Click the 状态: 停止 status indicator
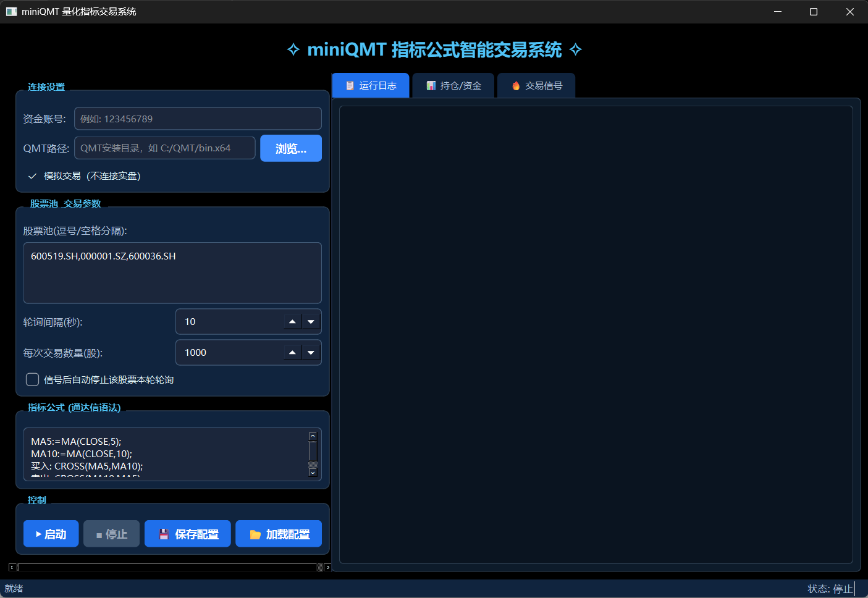The width and height of the screenshot is (868, 598). click(830, 589)
